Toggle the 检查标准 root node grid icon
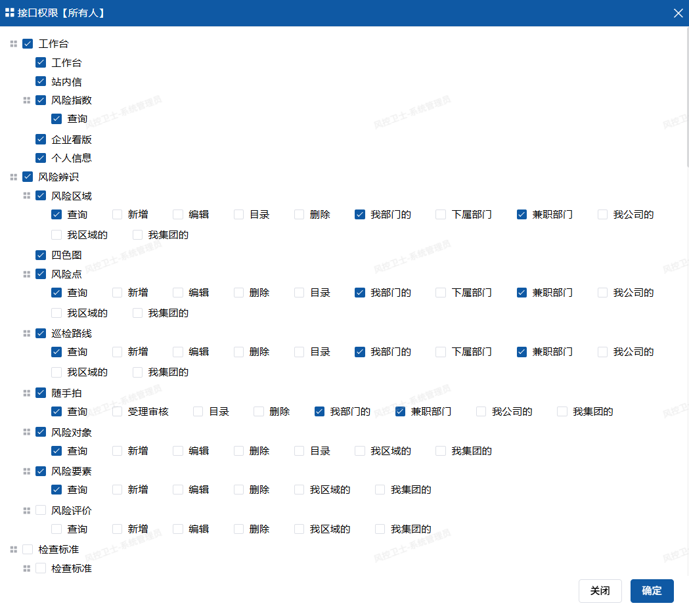689x616 pixels. point(14,549)
